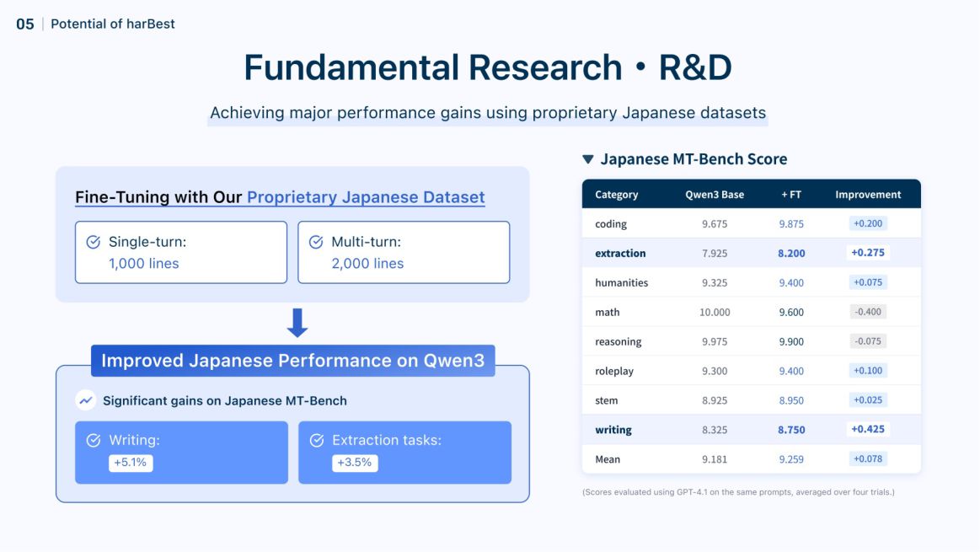The height and width of the screenshot is (552, 980).
Task: Click the 7.925 extraction base score
Action: coord(715,253)
